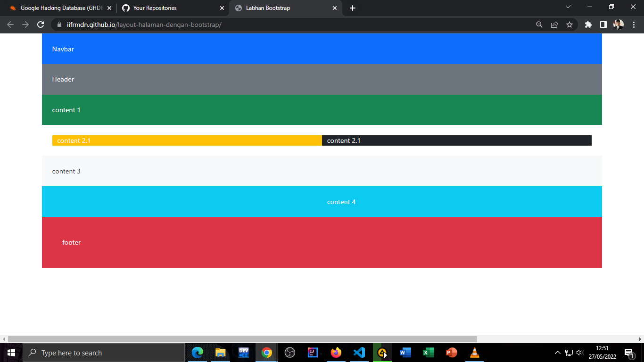Image resolution: width=644 pixels, height=362 pixels.
Task: Click the scrollbar left arrow
Action: click(4, 339)
